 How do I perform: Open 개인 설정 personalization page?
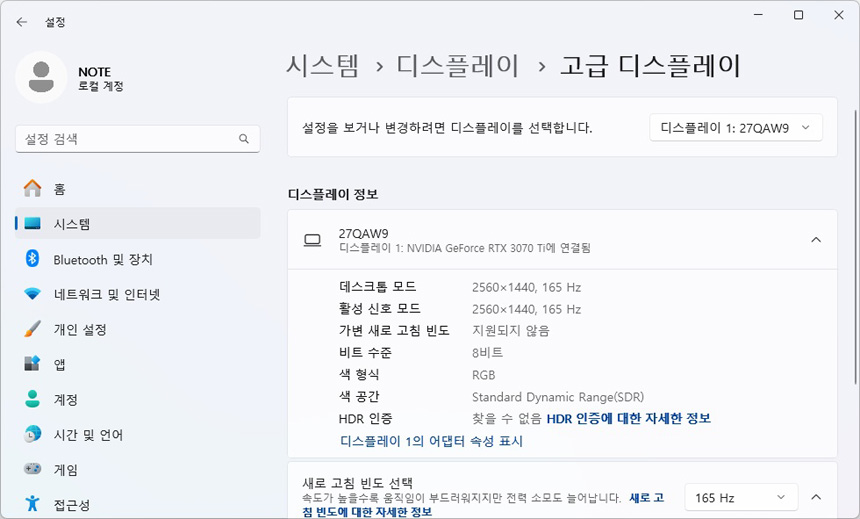(80, 329)
